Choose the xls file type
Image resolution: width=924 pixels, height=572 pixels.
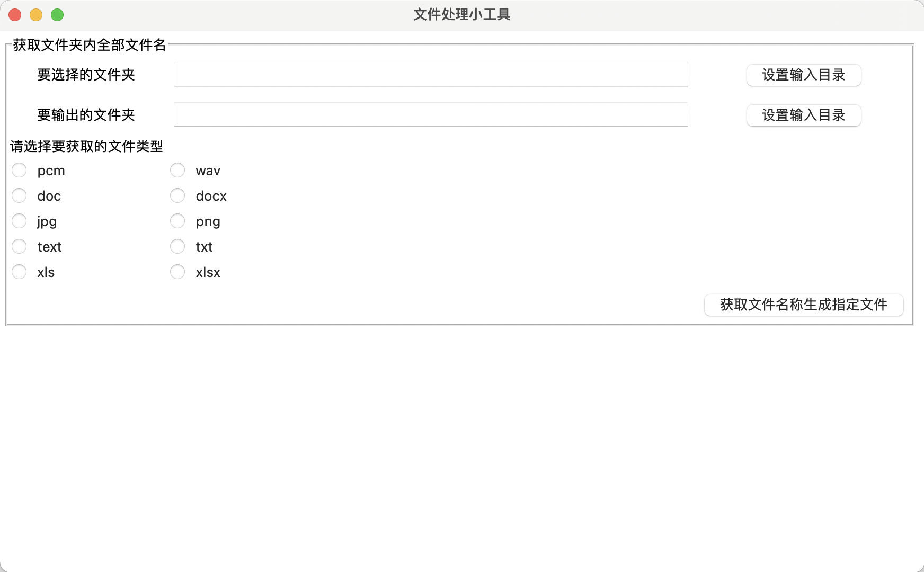pos(19,272)
